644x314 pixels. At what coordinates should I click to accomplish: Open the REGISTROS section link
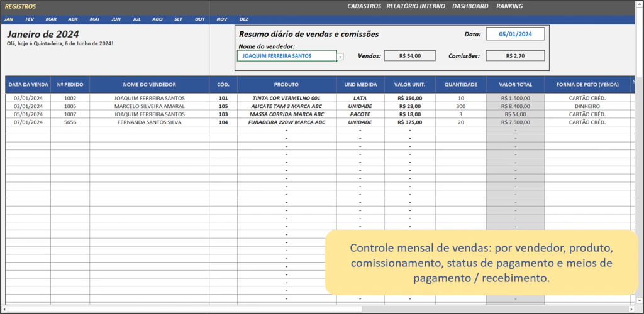click(x=20, y=6)
